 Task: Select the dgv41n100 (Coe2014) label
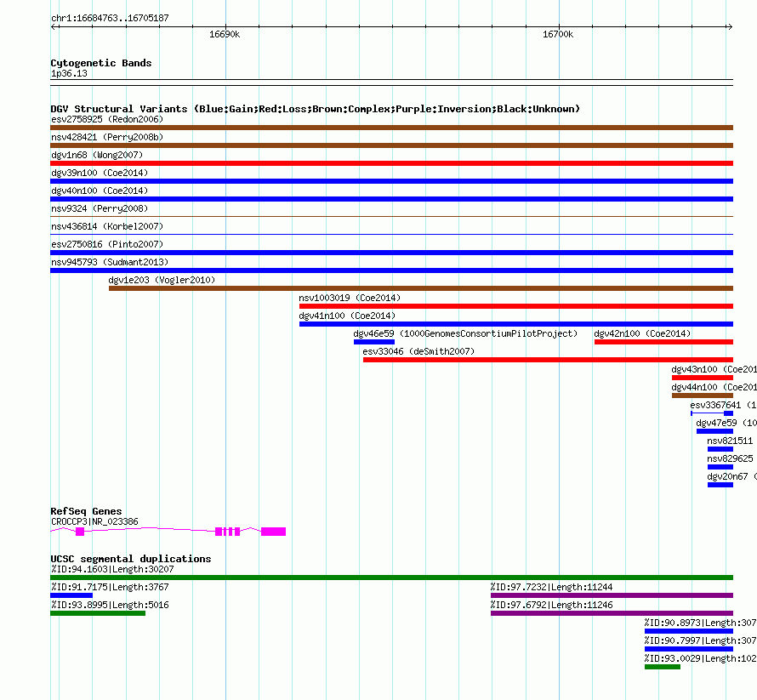[347, 316]
